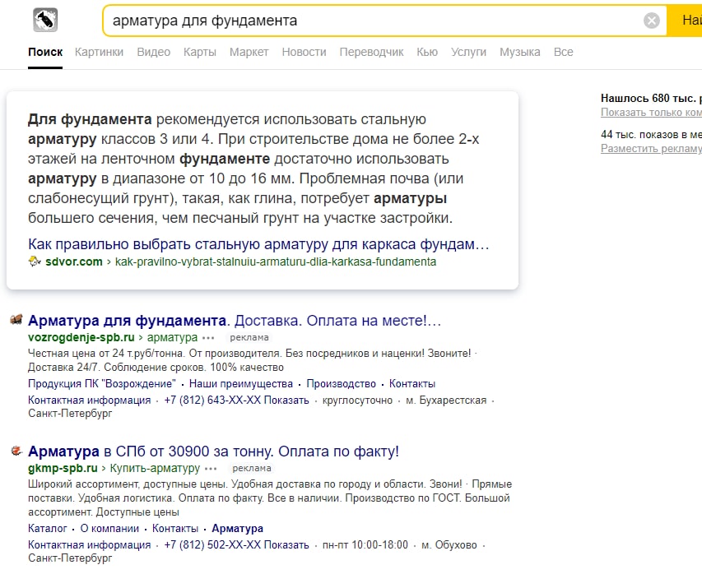Open the Переводчик tab

372,53
